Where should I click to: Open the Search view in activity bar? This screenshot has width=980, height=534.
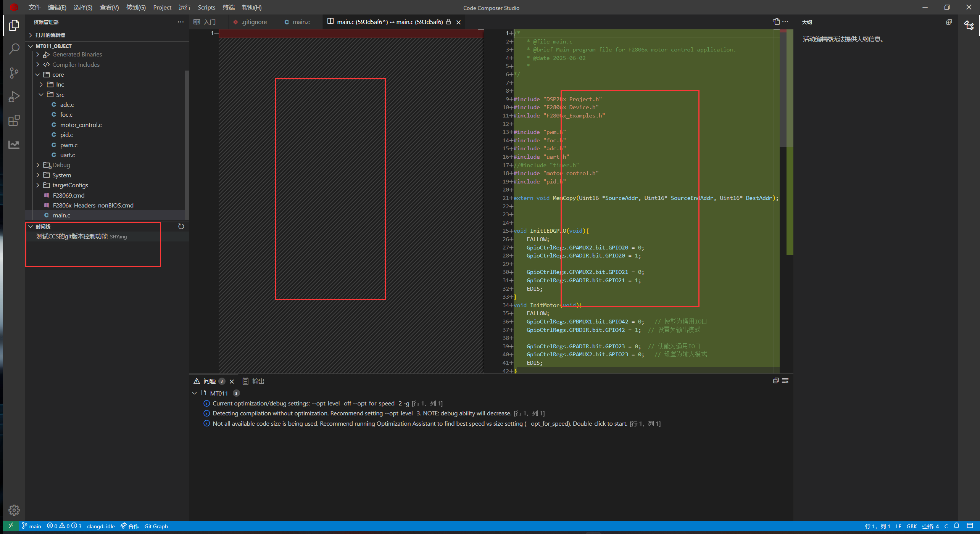14,49
